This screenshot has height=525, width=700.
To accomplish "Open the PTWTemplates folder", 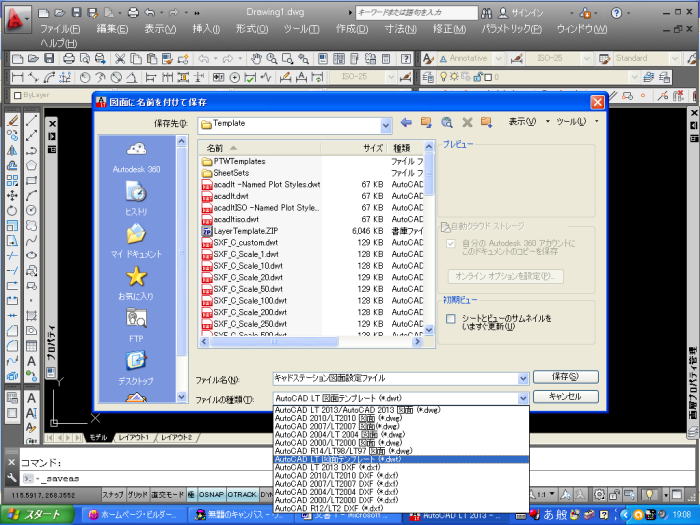I will (239, 161).
